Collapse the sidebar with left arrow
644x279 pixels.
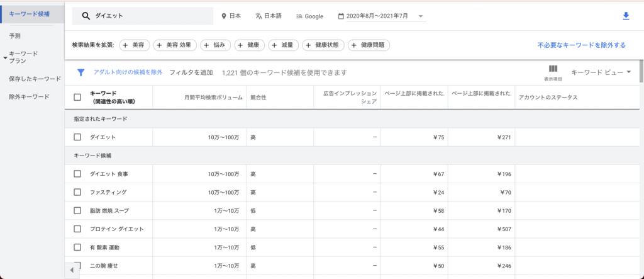pos(72,270)
